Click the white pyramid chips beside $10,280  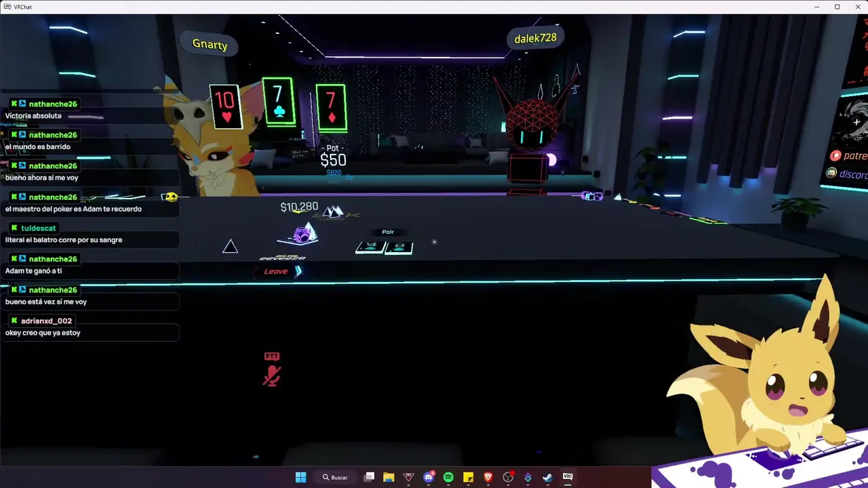click(x=332, y=212)
